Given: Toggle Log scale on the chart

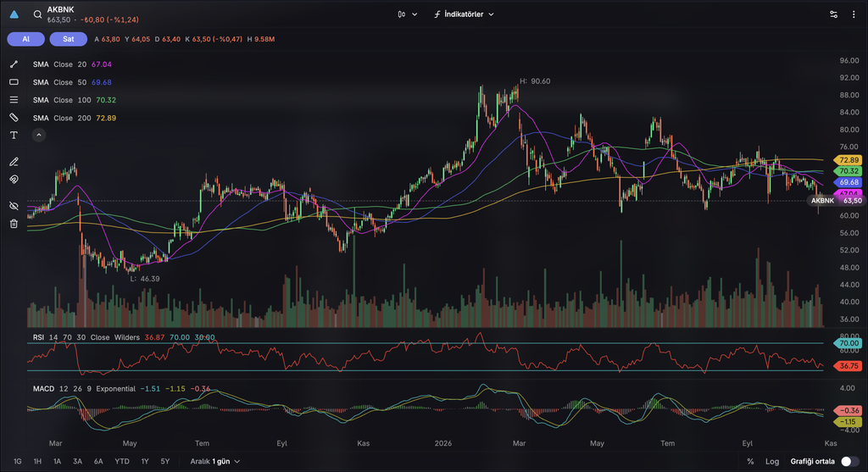Looking at the screenshot, I should point(771,461).
